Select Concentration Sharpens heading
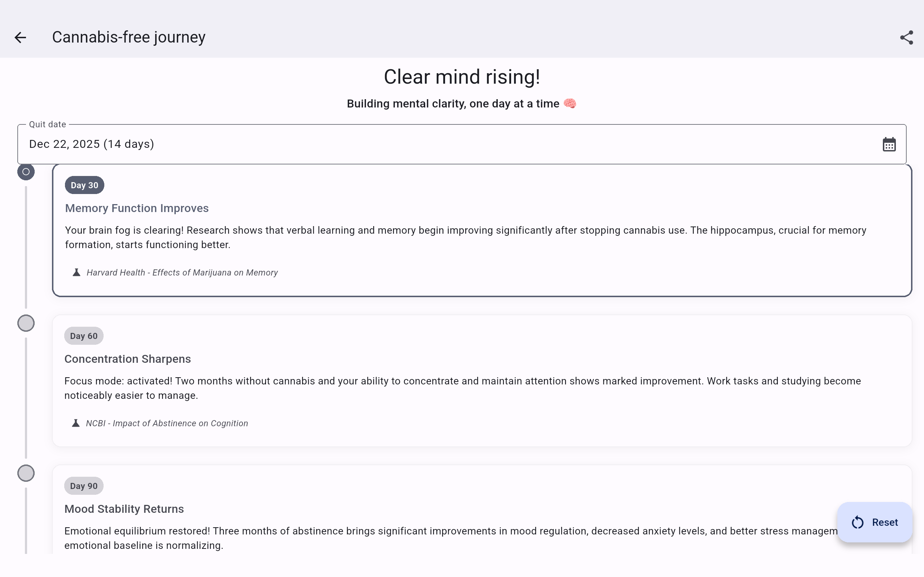The height and width of the screenshot is (577, 924). [127, 359]
